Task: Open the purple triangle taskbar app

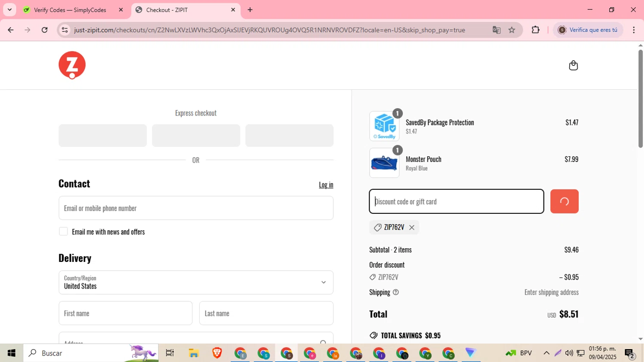Action: [471, 353]
